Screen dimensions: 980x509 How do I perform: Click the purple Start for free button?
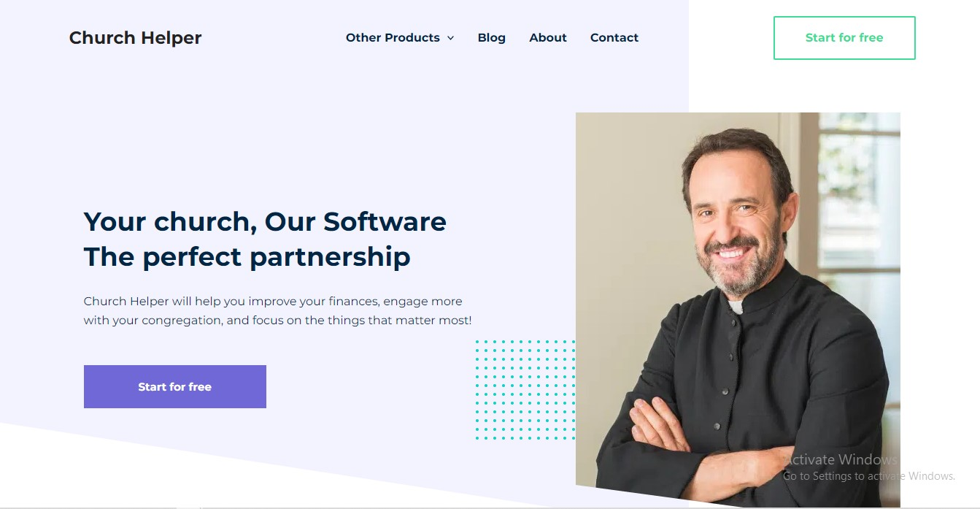pyautogui.click(x=175, y=386)
